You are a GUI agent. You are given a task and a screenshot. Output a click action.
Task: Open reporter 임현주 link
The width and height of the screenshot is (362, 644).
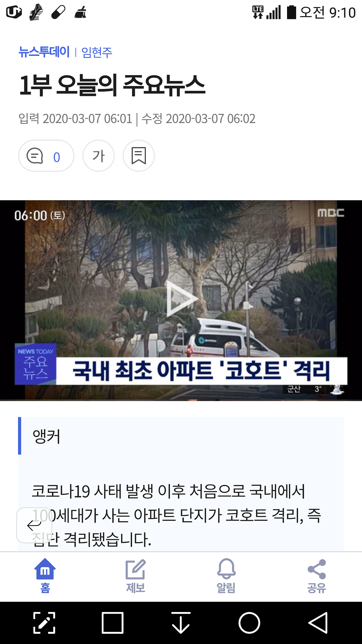pyautogui.click(x=97, y=52)
